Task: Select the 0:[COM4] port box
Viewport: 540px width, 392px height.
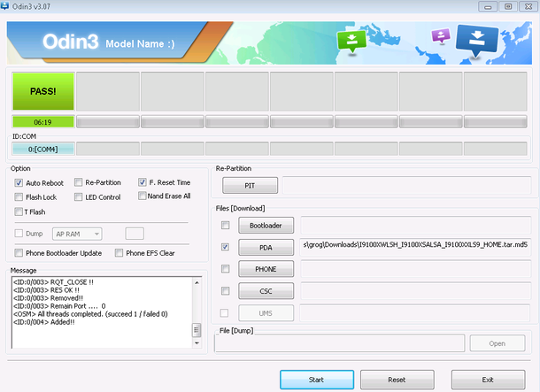Action: 42,149
